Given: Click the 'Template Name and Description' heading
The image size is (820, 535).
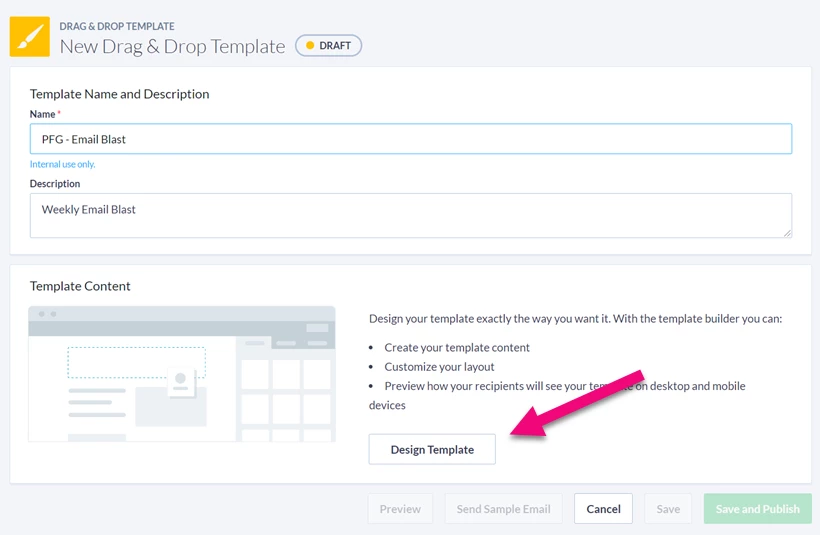Looking at the screenshot, I should coord(119,94).
